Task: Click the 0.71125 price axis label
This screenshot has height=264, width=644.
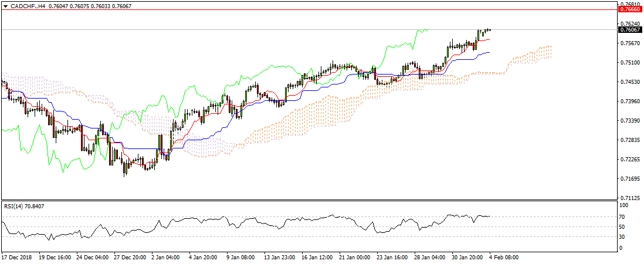Action: (x=631, y=198)
